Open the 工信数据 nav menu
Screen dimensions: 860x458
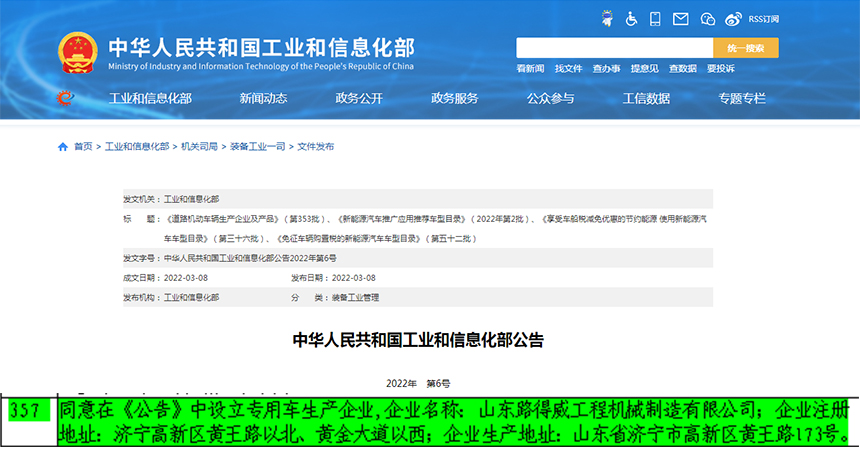point(646,99)
